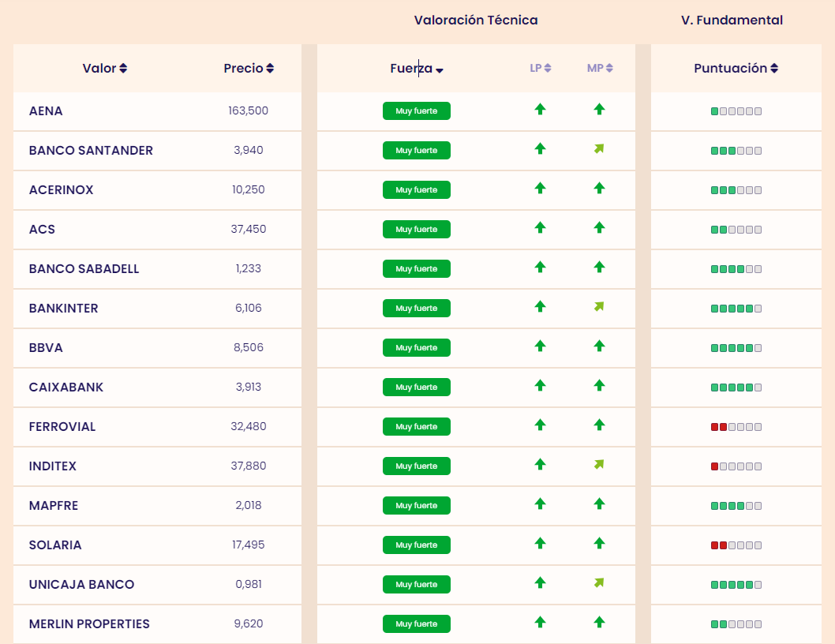Image resolution: width=835 pixels, height=644 pixels.
Task: Open MERLIN PROPERTIES stock page
Action: [x=89, y=623]
